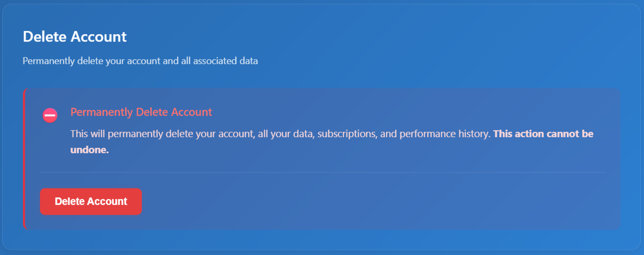
Task: Click the red minus warning icon
Action: point(50,115)
